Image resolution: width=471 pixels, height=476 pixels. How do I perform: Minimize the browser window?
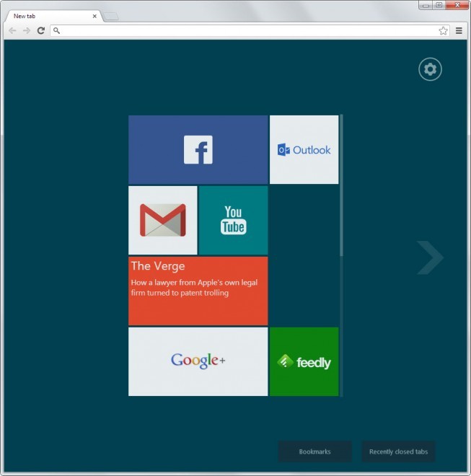(426, 5)
